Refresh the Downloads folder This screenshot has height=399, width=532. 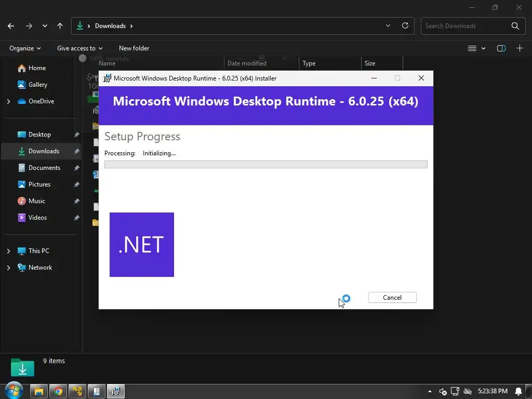pyautogui.click(x=405, y=26)
